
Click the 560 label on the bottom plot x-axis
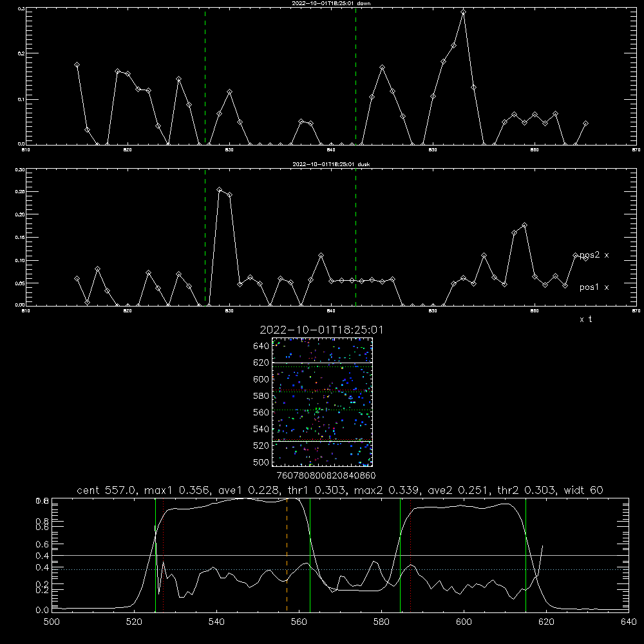coord(299,622)
